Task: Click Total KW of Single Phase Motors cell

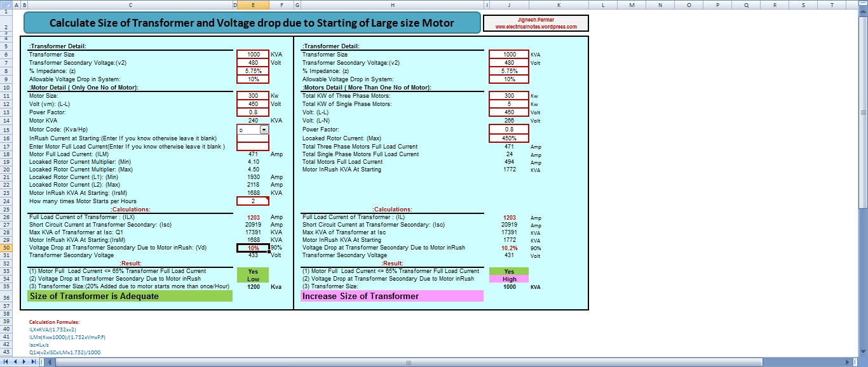Action: tap(509, 103)
